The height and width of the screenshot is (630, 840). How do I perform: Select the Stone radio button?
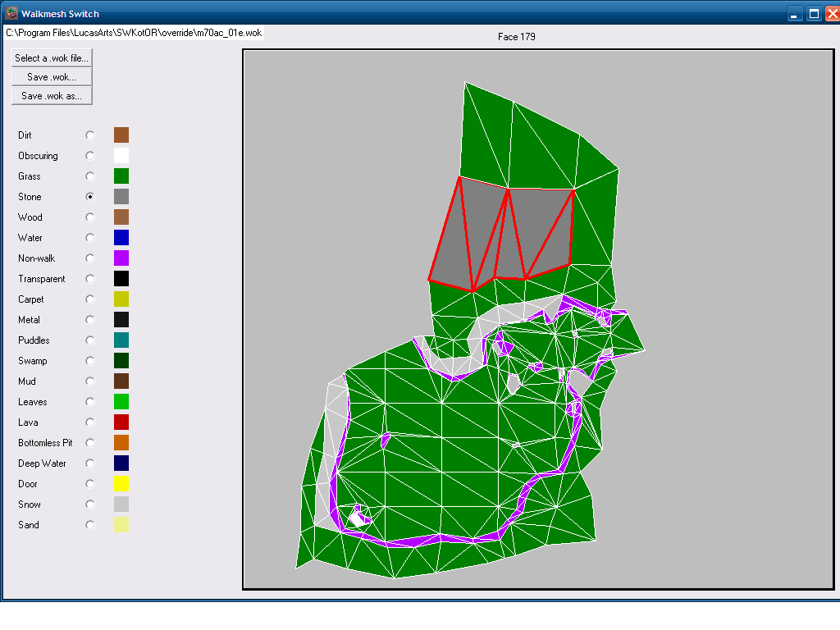[90, 197]
